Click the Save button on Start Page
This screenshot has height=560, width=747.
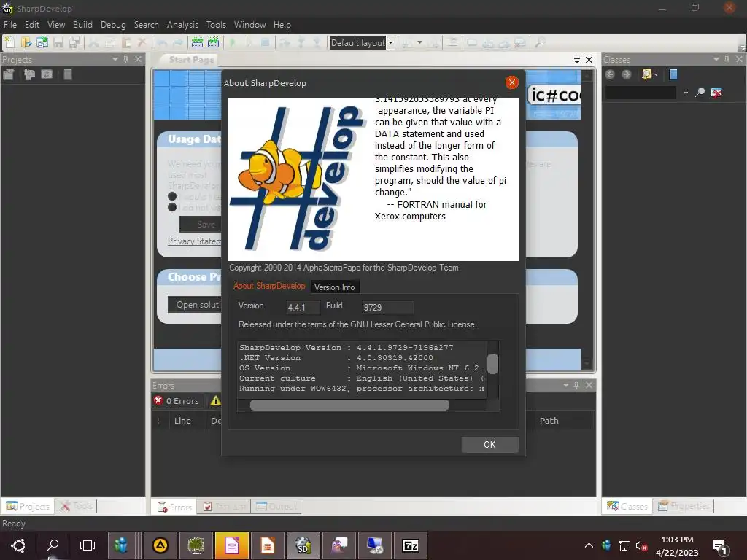click(x=201, y=224)
